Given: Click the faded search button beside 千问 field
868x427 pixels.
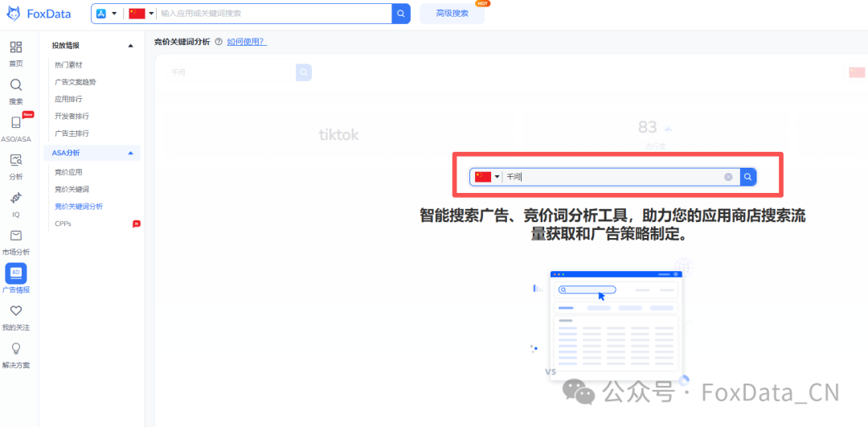Looking at the screenshot, I should click(304, 72).
